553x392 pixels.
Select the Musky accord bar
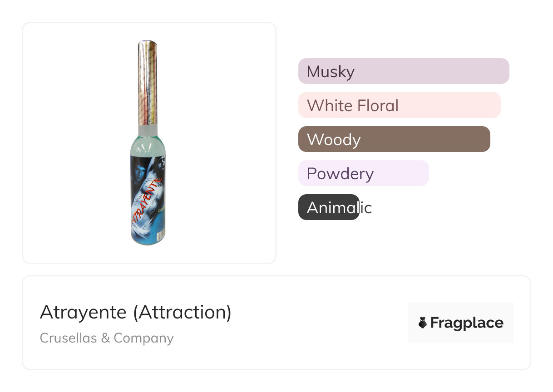click(x=404, y=71)
